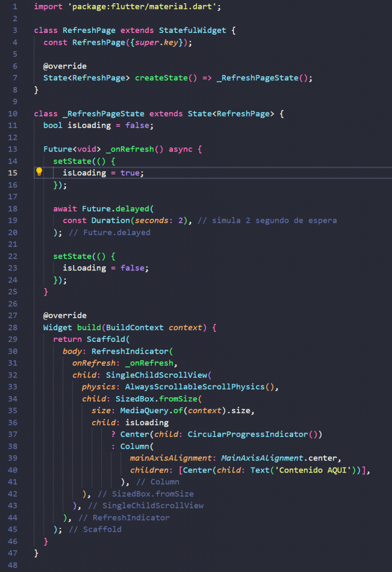Click 'isLoading = true' inside setState

103,173
